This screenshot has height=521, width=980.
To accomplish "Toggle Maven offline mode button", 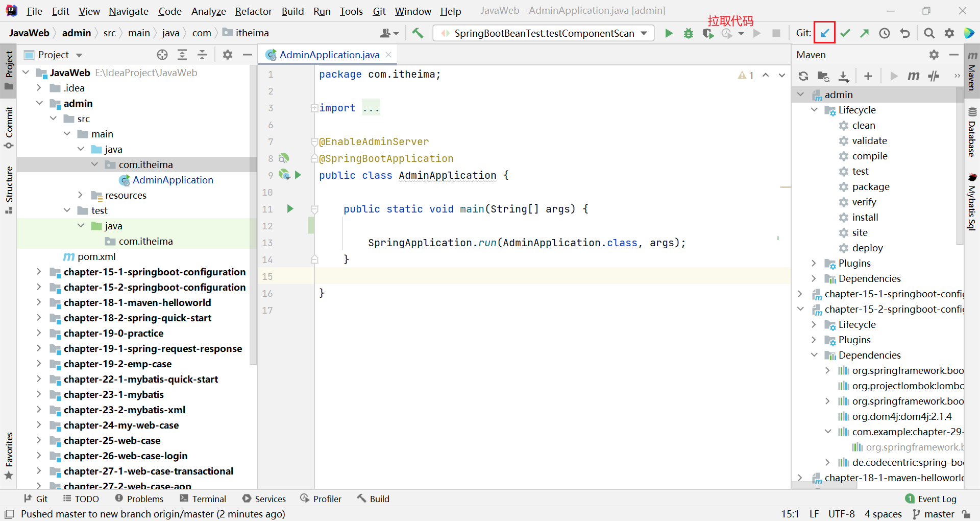I will point(934,76).
